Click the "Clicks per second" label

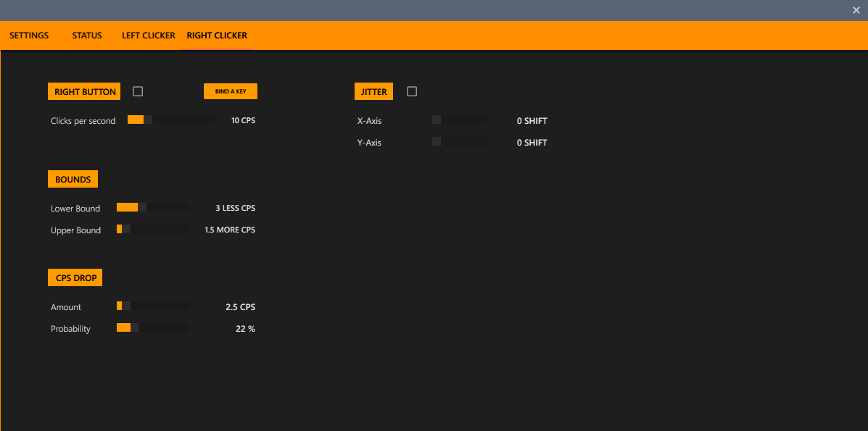pyautogui.click(x=83, y=121)
